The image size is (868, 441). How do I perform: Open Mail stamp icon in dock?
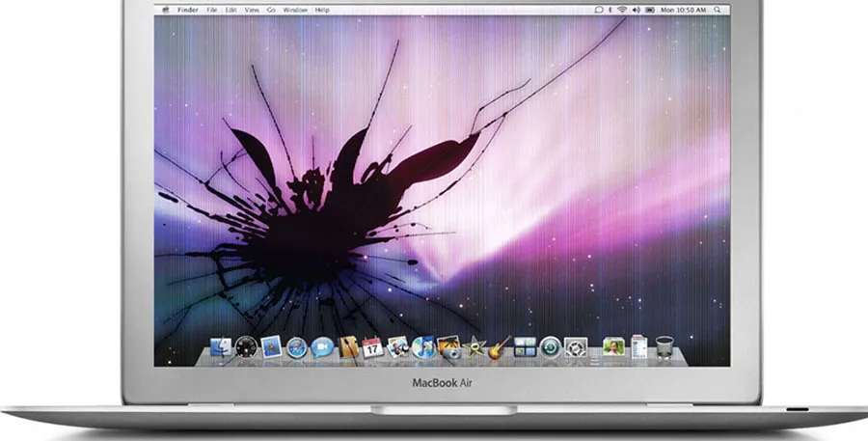(271, 347)
